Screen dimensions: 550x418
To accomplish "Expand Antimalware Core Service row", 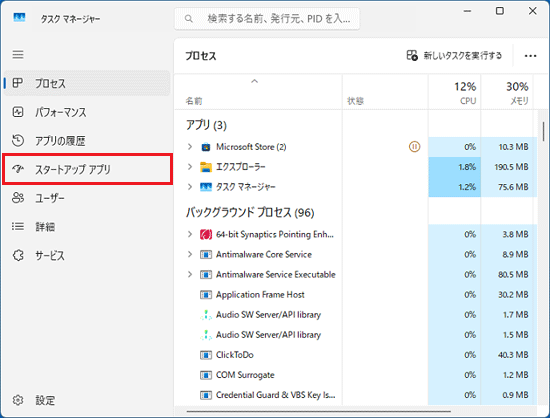I will (190, 254).
